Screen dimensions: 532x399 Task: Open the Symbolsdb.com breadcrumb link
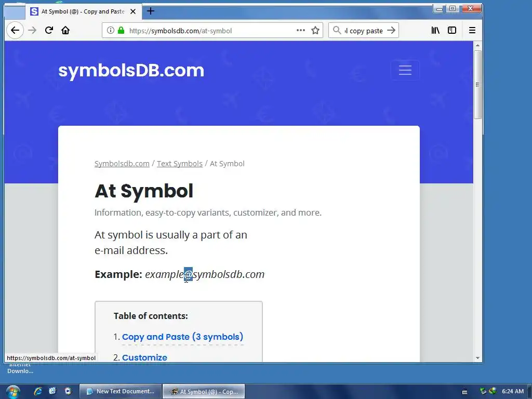point(122,164)
